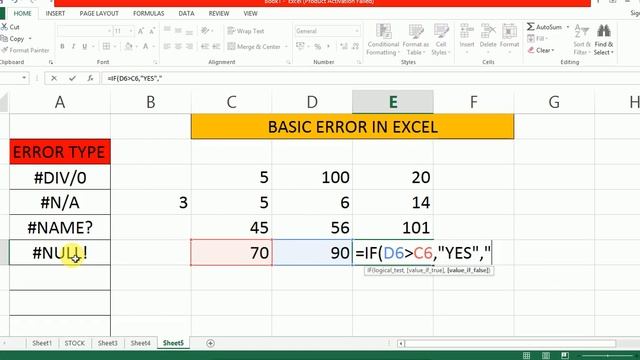The image size is (640, 360).
Task: Click the Increase Font Size icon
Action: [x=141, y=31]
